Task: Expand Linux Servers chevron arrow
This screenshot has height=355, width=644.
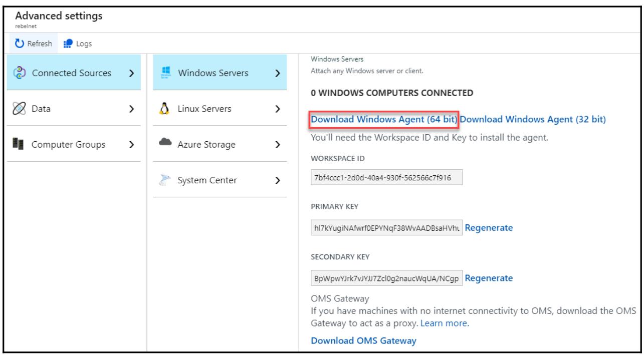Action: point(277,108)
